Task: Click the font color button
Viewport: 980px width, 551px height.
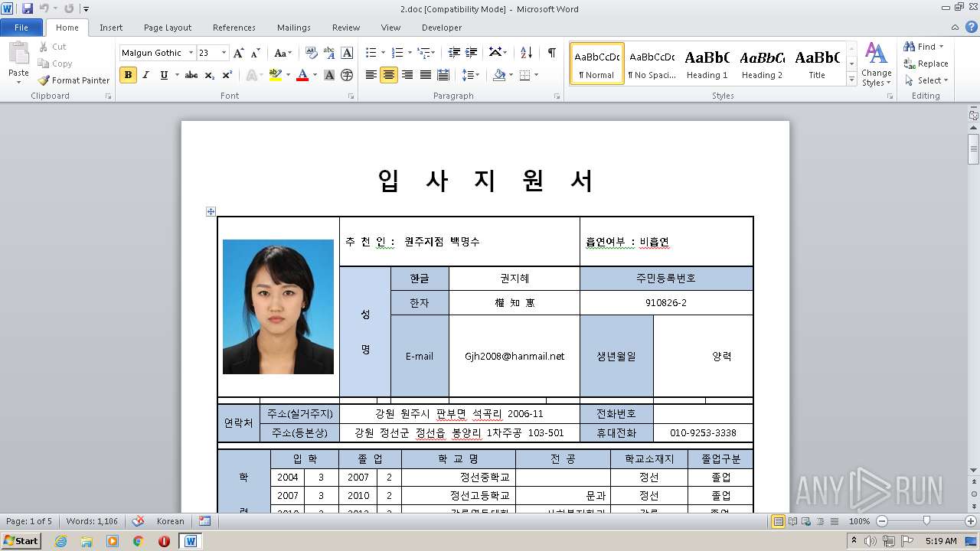Action: [x=302, y=75]
